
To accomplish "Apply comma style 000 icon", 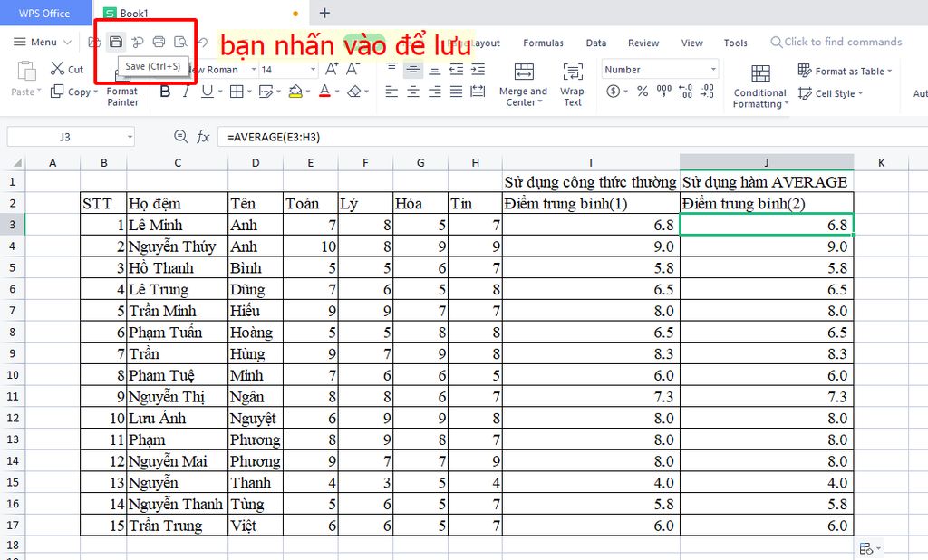I will pos(664,92).
